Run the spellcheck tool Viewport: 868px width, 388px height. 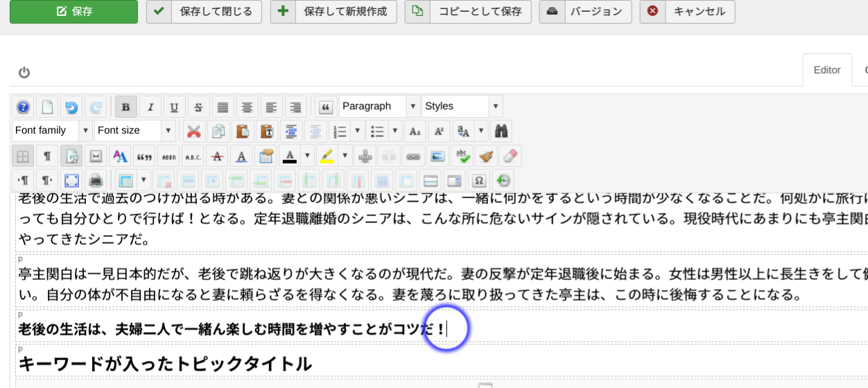[x=462, y=156]
